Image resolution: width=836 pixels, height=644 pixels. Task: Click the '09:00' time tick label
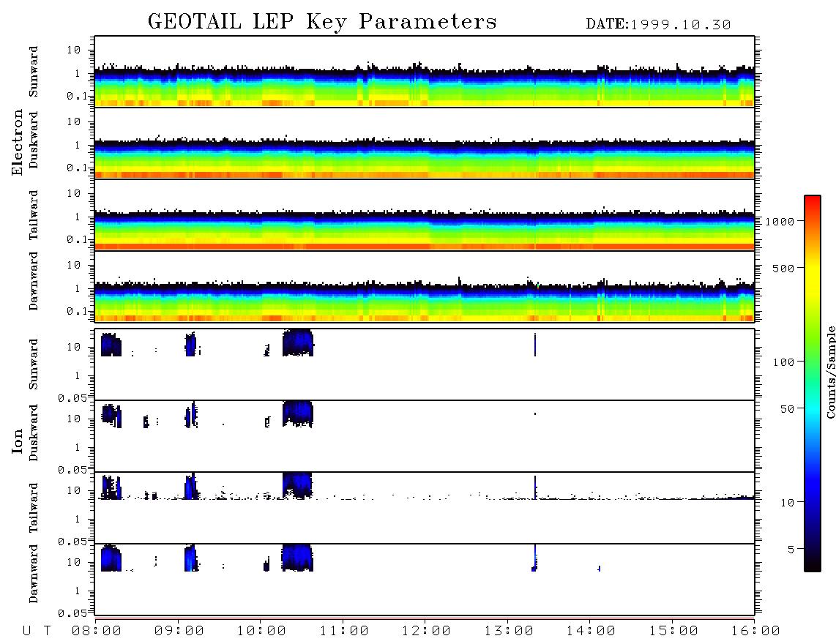click(x=179, y=632)
